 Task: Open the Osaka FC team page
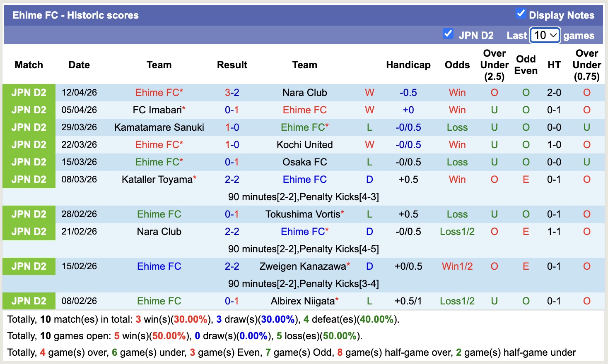tap(305, 162)
